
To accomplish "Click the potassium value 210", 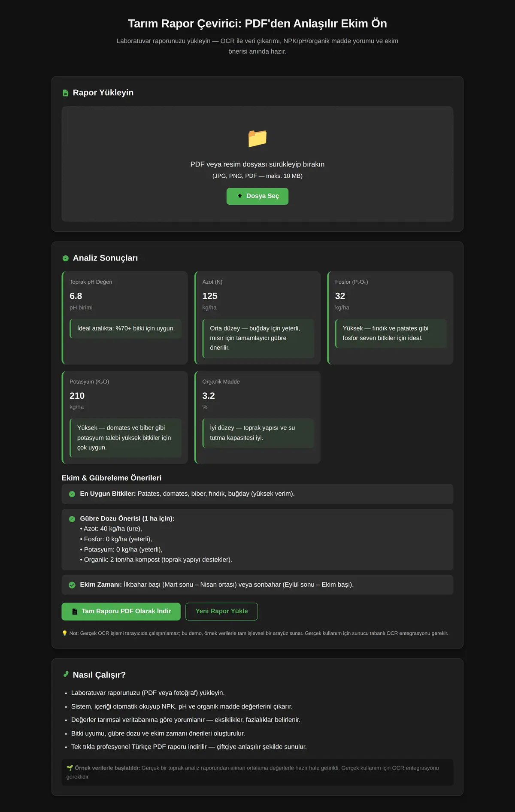I will (77, 396).
